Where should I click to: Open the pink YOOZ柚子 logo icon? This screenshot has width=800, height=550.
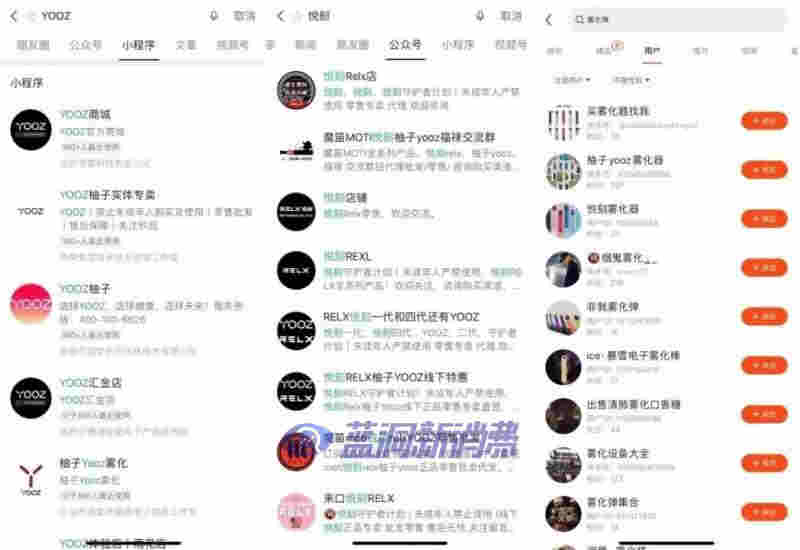30,304
